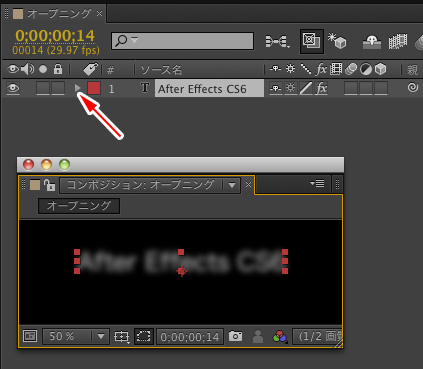Open the 50 % magnification dropdown

point(75,336)
